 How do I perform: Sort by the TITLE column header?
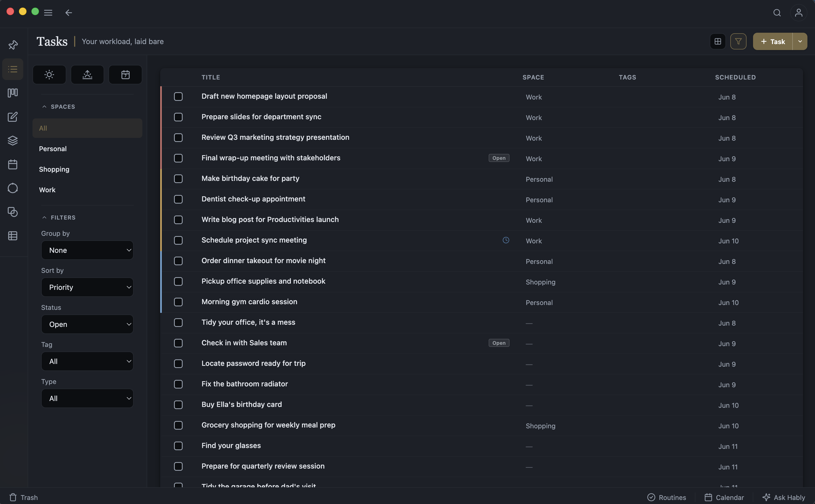tap(211, 77)
